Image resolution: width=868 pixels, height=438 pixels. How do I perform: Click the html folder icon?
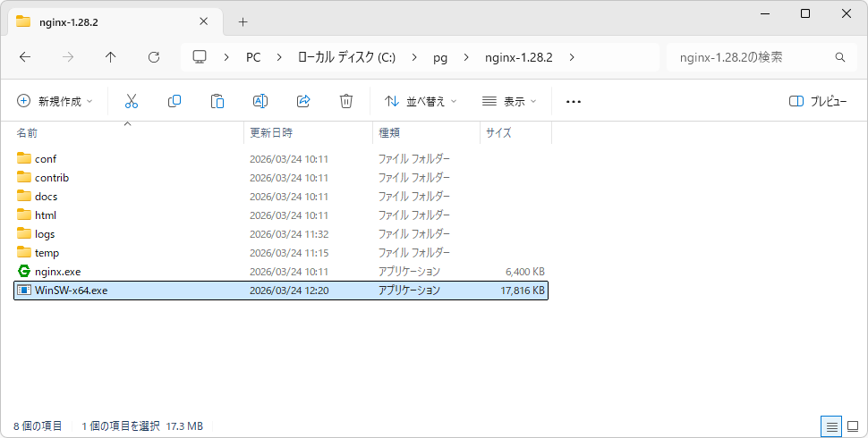[x=24, y=215]
